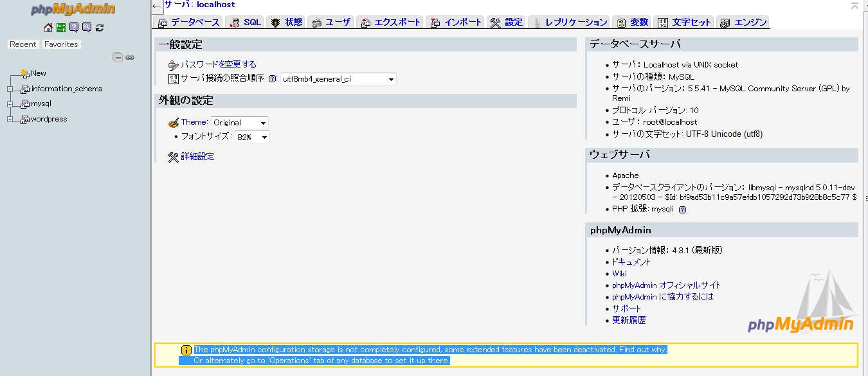
Task: Expand information_schema tree node
Action: pos(10,89)
